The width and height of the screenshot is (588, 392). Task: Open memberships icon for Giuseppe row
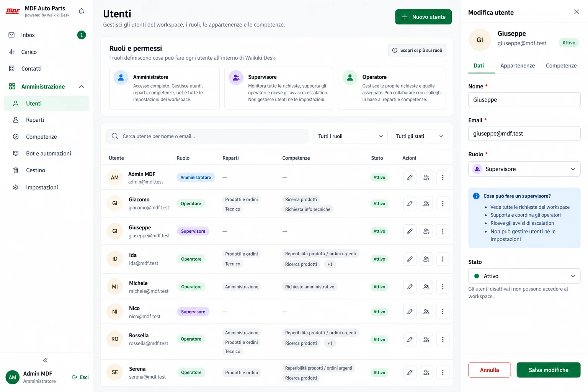click(426, 231)
